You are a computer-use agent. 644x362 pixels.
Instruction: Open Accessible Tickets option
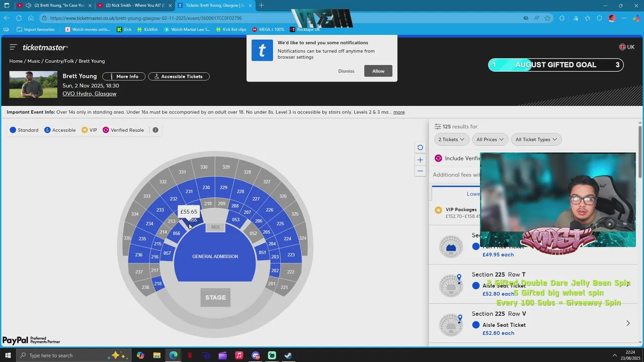click(179, 76)
